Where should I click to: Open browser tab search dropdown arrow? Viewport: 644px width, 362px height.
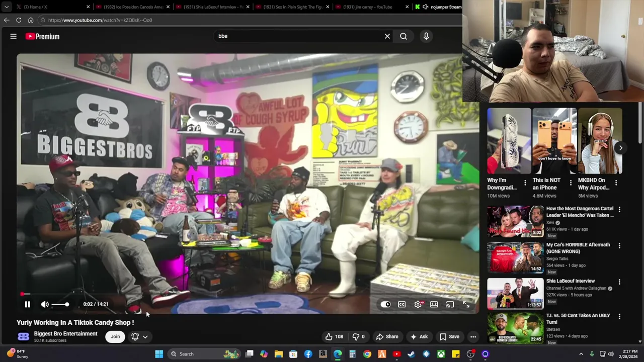tap(6, 7)
